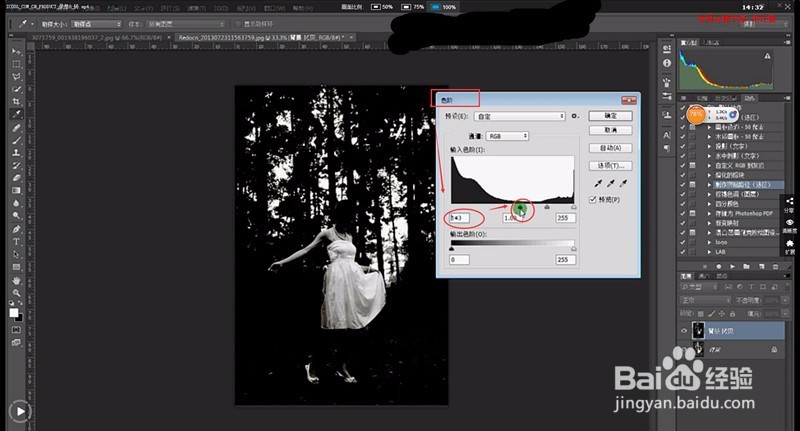This screenshot has width=800, height=431.
Task: Expand the Photoshop PDF action
Action: [x=709, y=213]
